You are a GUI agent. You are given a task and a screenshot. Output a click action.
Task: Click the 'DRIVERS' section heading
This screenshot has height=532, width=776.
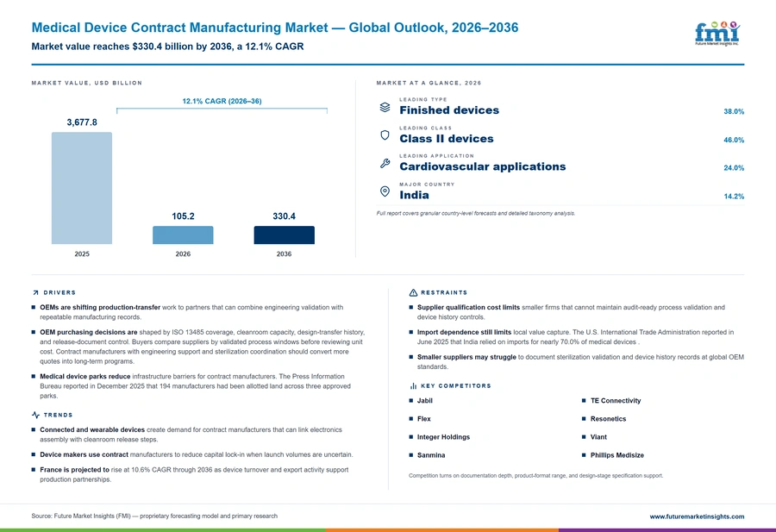click(x=59, y=293)
